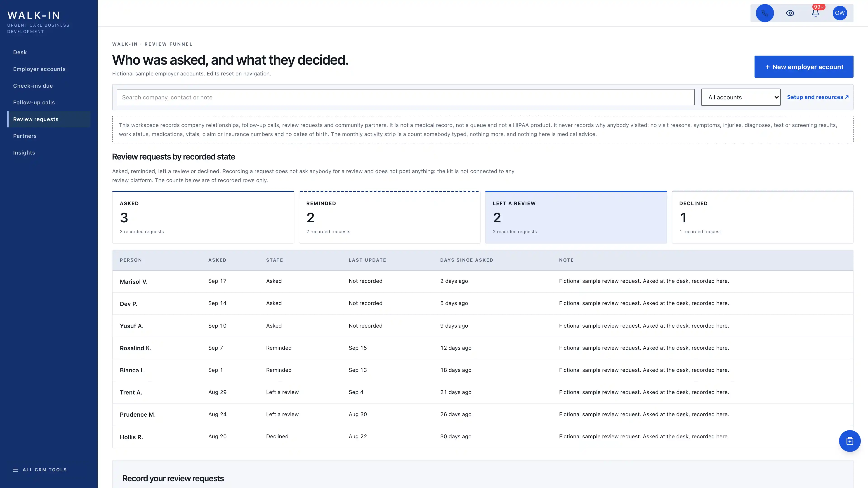Select the Bianca L. row name
Image resolution: width=868 pixels, height=488 pixels.
pyautogui.click(x=132, y=370)
